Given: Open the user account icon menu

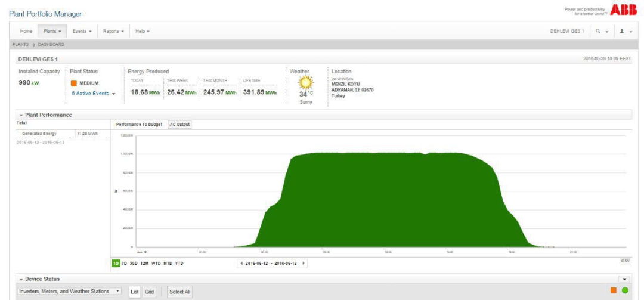Looking at the screenshot, I should pos(622,31).
